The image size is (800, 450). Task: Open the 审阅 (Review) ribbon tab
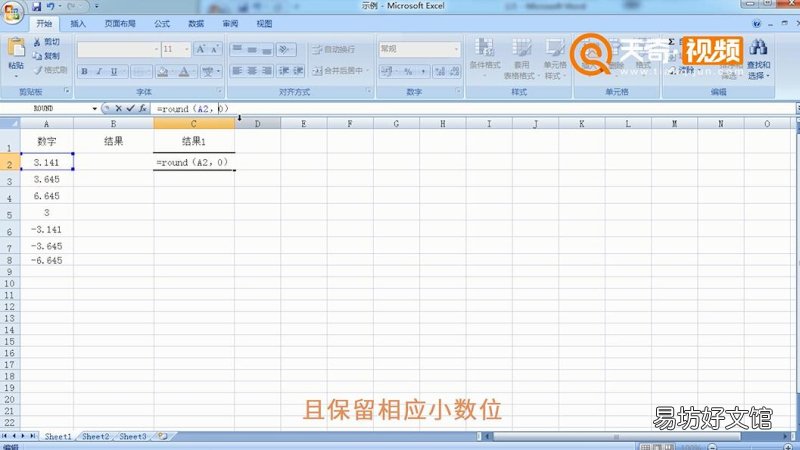click(230, 23)
